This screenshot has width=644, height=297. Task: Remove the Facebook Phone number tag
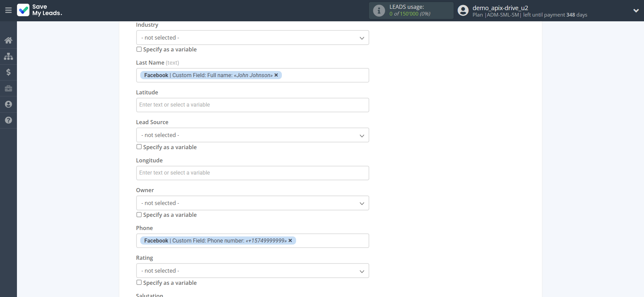tap(290, 241)
